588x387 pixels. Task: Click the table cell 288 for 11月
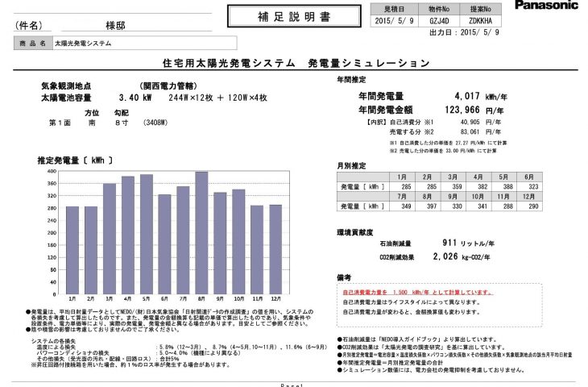504,206
